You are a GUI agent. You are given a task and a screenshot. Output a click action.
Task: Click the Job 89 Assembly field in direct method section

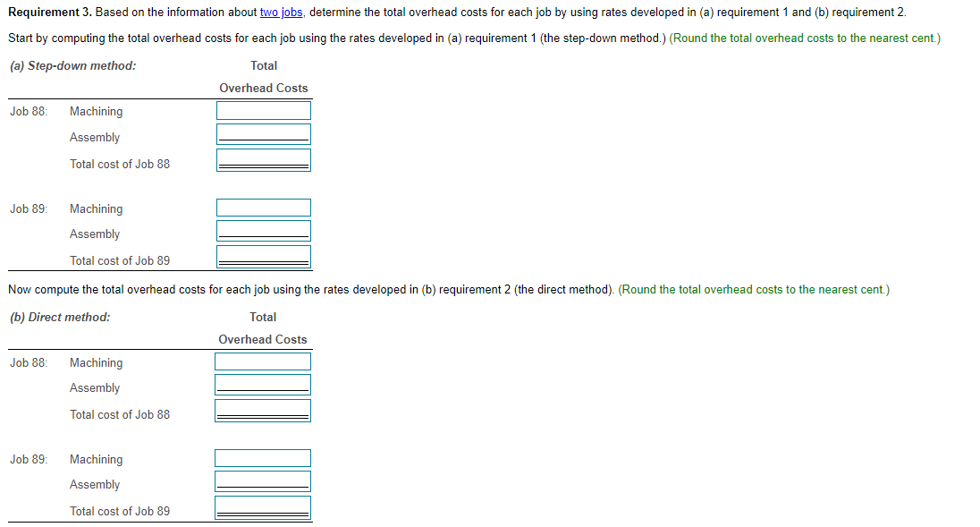point(262,480)
